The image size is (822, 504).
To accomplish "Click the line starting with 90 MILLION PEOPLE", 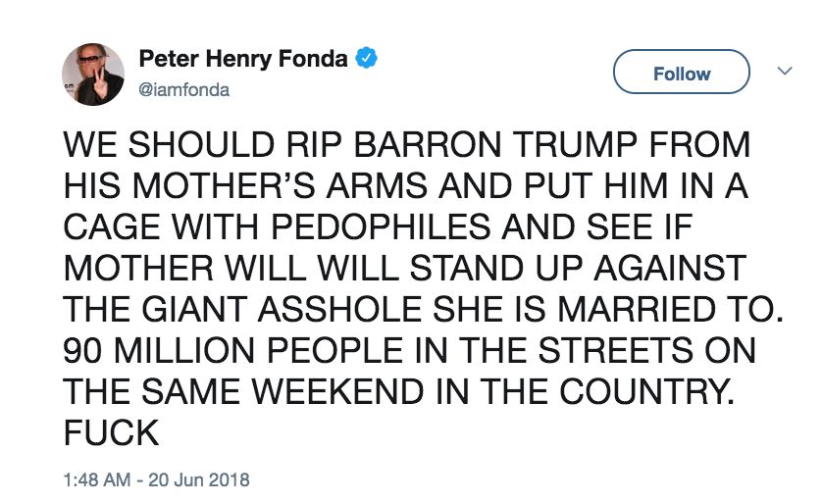I will tap(409, 350).
